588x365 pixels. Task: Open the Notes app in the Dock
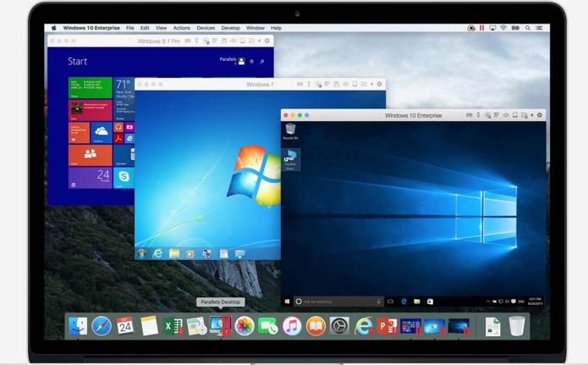(149, 326)
